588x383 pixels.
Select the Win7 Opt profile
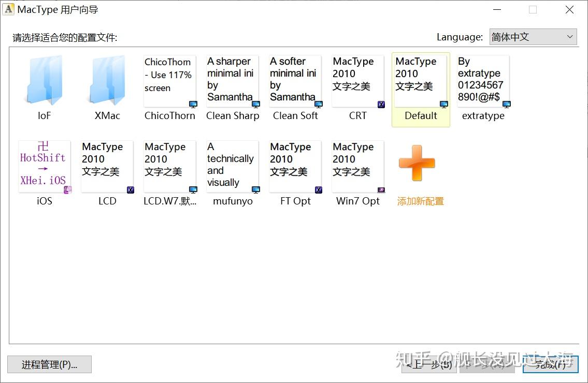357,166
